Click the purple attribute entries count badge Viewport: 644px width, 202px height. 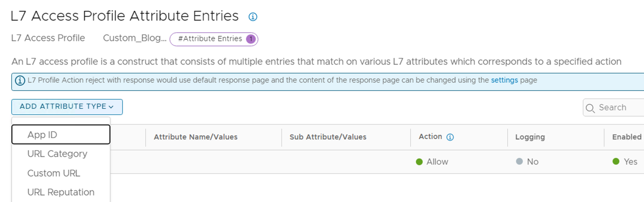coord(251,39)
